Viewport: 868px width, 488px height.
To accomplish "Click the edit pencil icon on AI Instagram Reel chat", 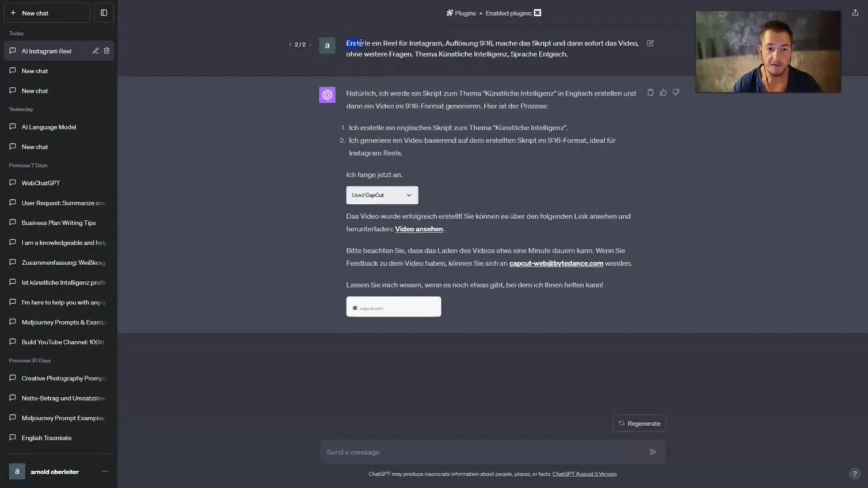I will pyautogui.click(x=95, y=51).
